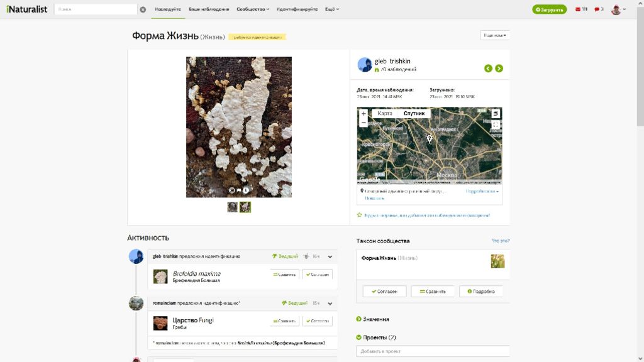Open gleb_trishkin username link in header
Screen dimensions: 644x362
click(x=392, y=61)
